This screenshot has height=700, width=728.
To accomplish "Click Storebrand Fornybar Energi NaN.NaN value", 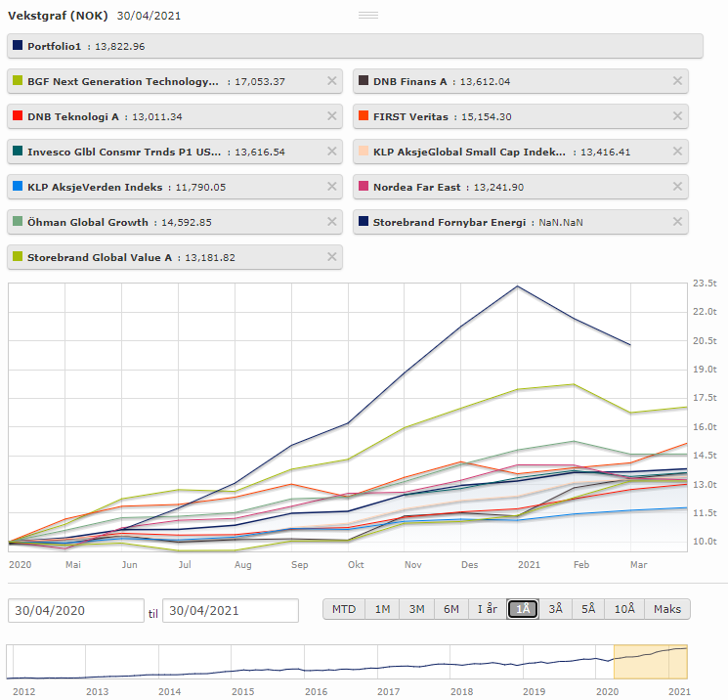I will tap(560, 223).
